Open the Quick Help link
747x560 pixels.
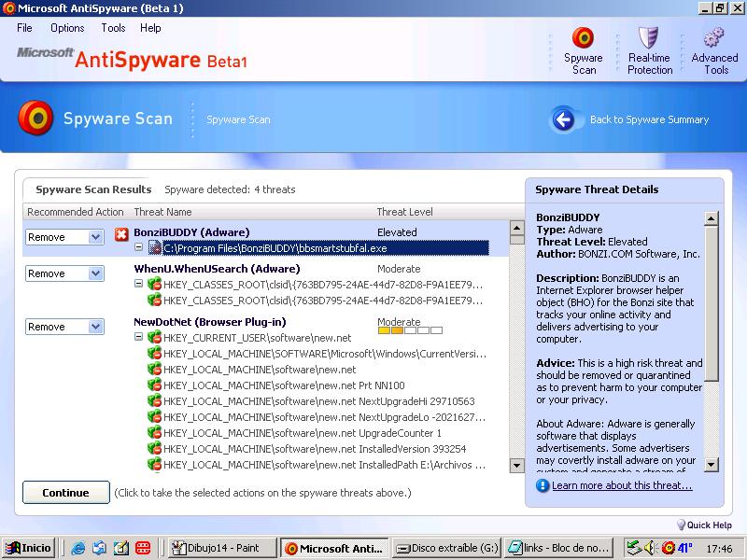tap(710, 525)
